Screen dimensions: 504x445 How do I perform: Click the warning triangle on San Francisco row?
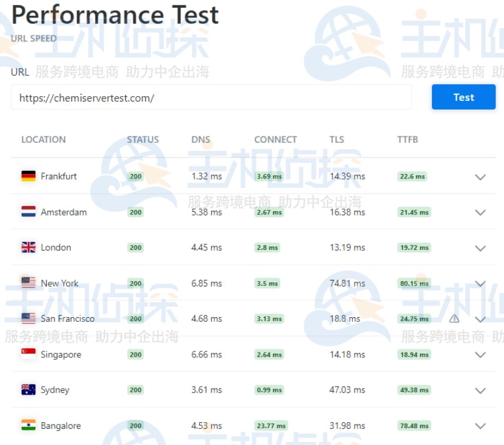coord(455,319)
